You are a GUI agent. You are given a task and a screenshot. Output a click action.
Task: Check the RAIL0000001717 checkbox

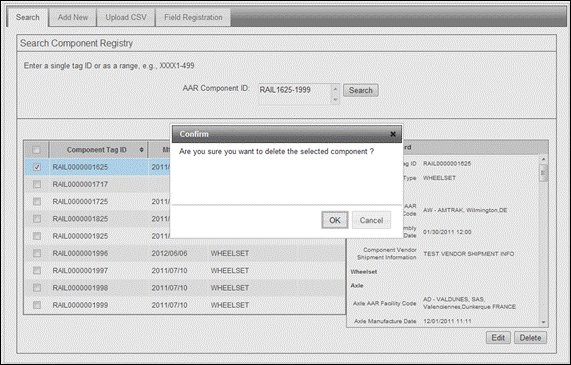37,184
